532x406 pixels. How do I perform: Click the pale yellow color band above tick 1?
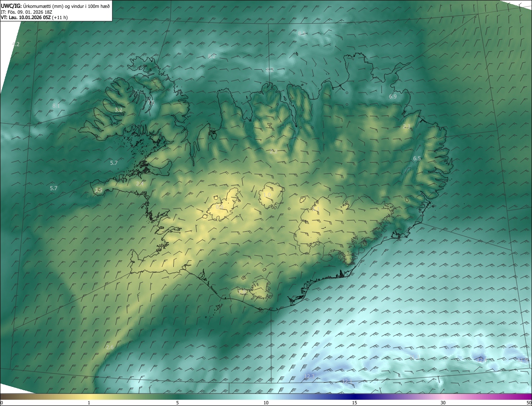[89, 396]
